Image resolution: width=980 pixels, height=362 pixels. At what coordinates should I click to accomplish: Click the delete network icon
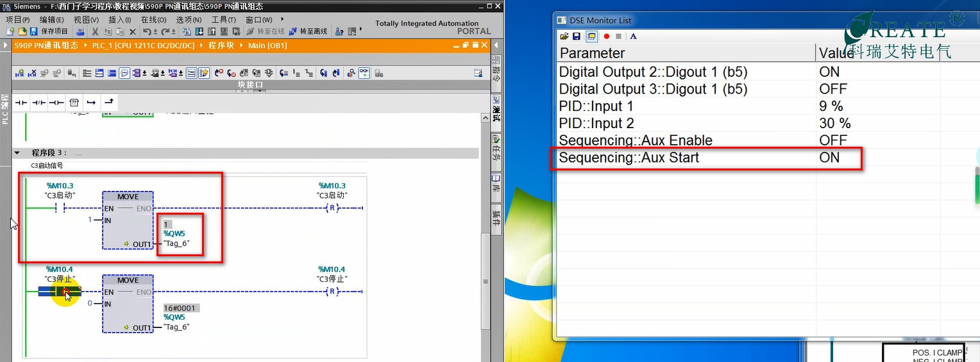pos(31,73)
